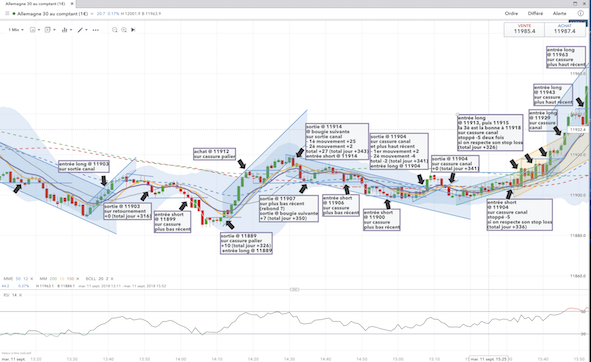The height and width of the screenshot is (362, 591).
Task: Select the Allemagne 30 au comptant tab
Action: pos(35,4)
